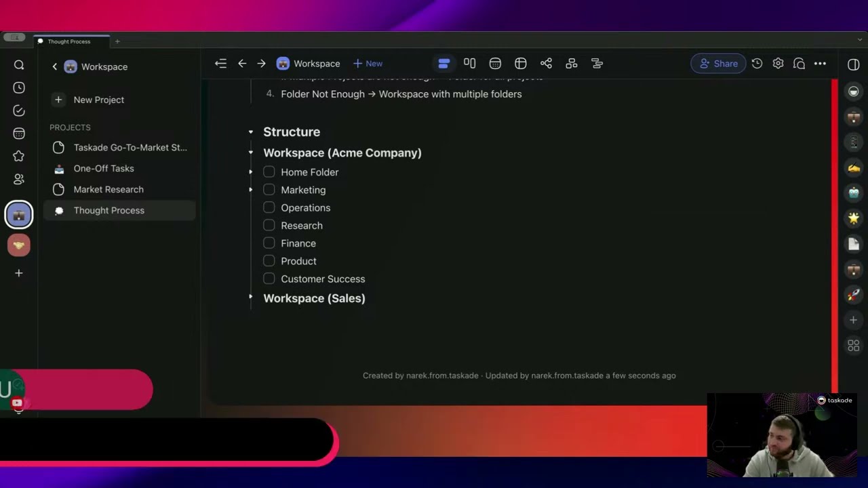Image resolution: width=868 pixels, height=488 pixels.
Task: Switch to Calendar view icon
Action: click(495, 63)
